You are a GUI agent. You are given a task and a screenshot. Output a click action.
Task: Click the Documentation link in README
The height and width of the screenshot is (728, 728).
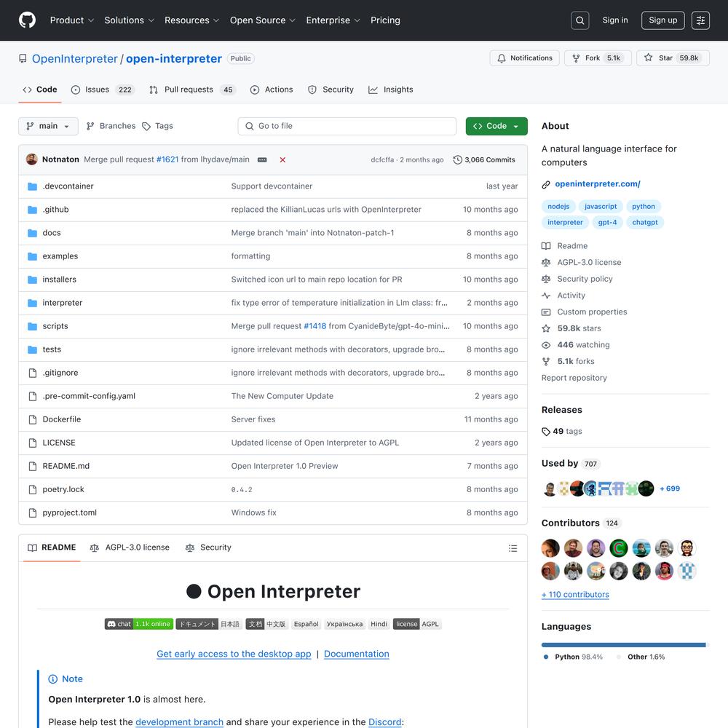357,654
